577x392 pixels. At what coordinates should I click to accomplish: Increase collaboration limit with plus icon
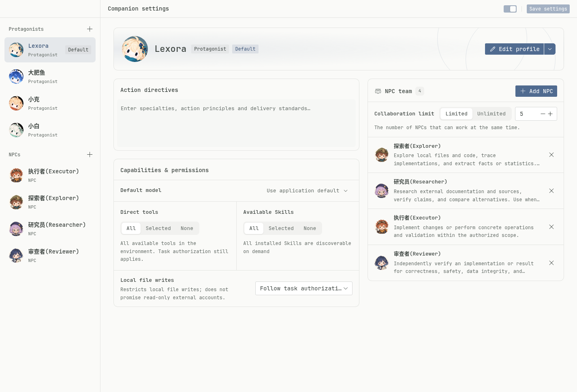(x=550, y=114)
